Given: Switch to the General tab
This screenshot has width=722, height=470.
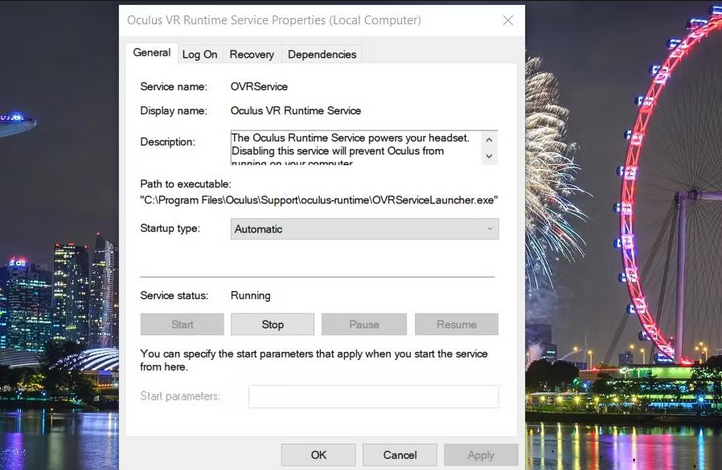Looking at the screenshot, I should (x=151, y=53).
